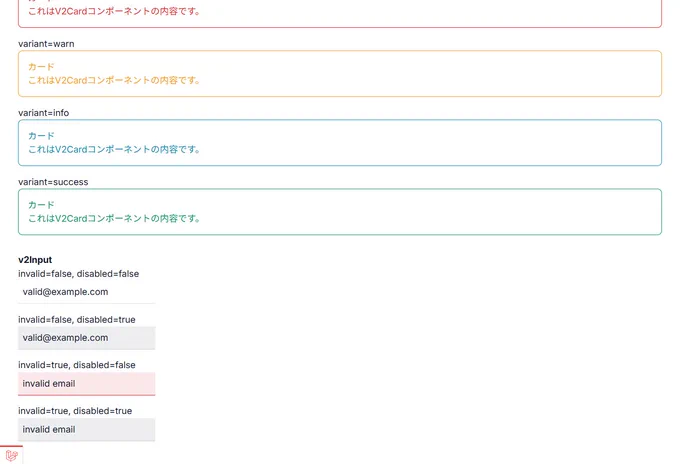Click the variant=warn label
Viewport: 680px width, 464px height.
coord(46,44)
